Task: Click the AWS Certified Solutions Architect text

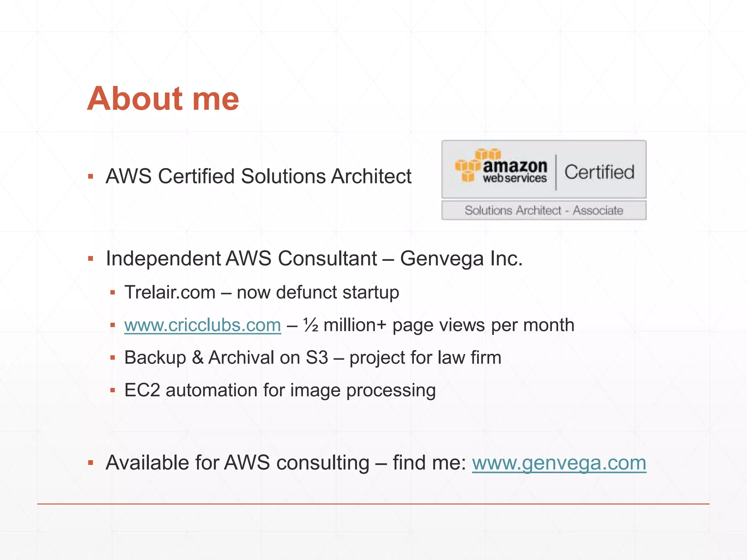Action: (258, 176)
